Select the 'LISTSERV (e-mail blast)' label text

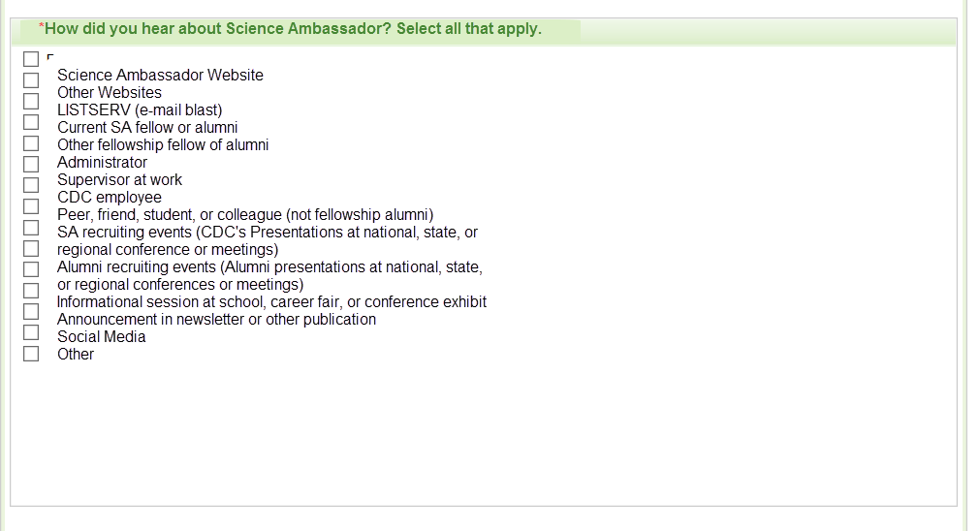click(140, 110)
